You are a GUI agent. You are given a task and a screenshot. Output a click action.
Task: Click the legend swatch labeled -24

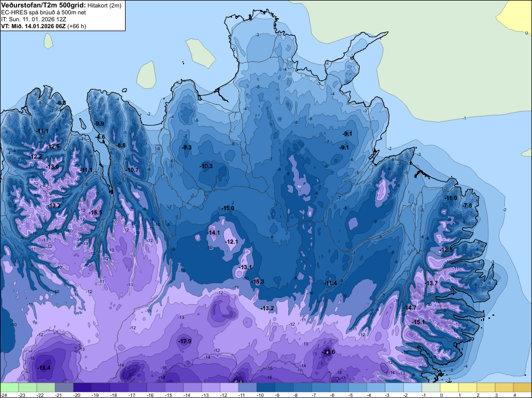point(9,387)
